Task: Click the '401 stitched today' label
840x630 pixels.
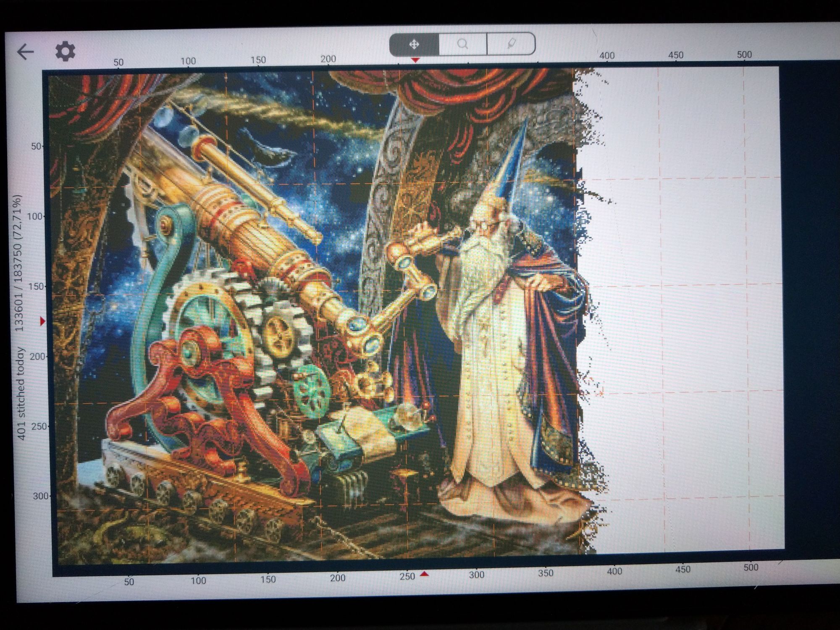Action: click(x=21, y=394)
